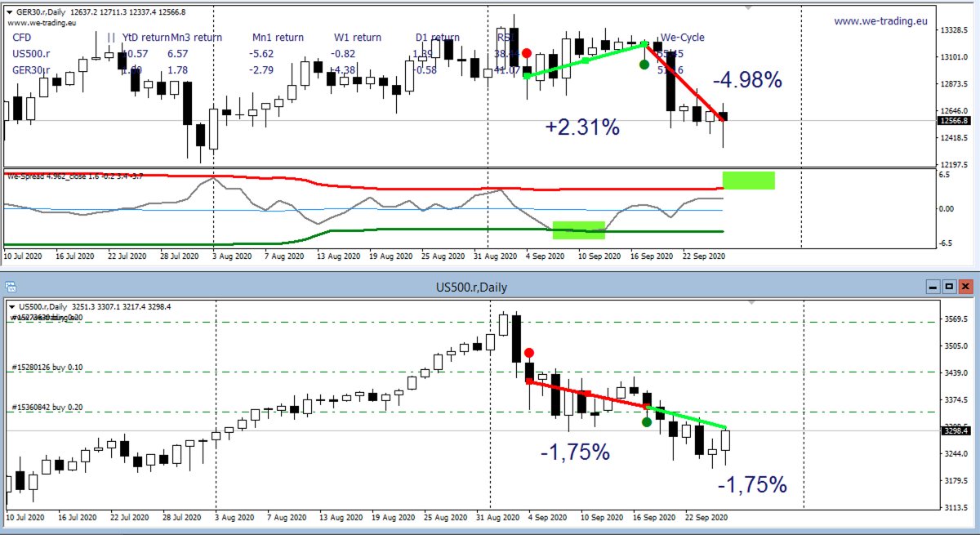The width and height of the screenshot is (980, 535).
Task: Click the We-Cycle column header
Action: [x=683, y=38]
